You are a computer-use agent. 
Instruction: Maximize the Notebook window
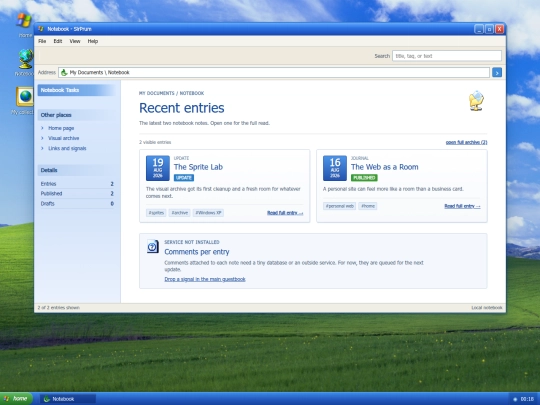pos(489,29)
